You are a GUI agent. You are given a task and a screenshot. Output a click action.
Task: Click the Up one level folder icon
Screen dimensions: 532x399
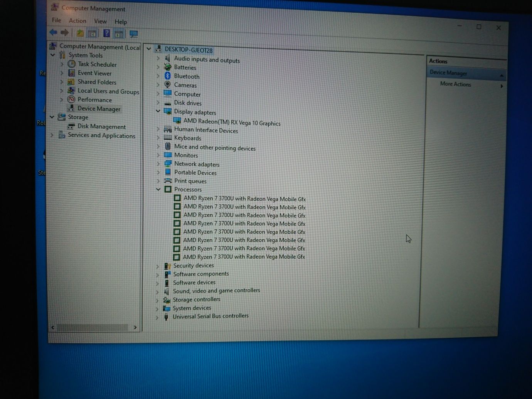pos(80,33)
